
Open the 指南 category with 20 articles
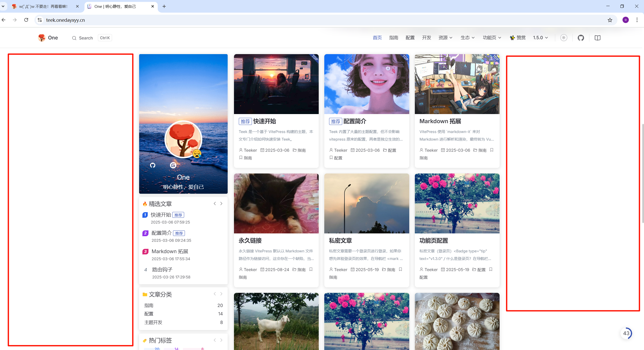coord(149,305)
